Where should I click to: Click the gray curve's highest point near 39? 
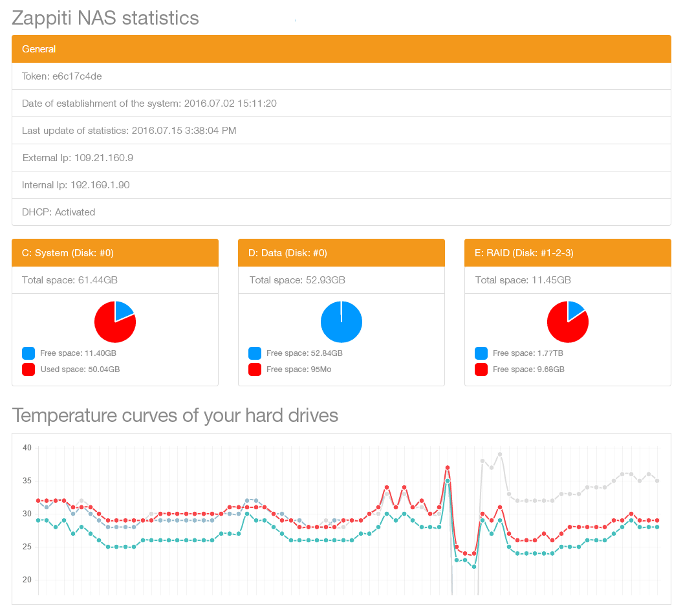500,454
